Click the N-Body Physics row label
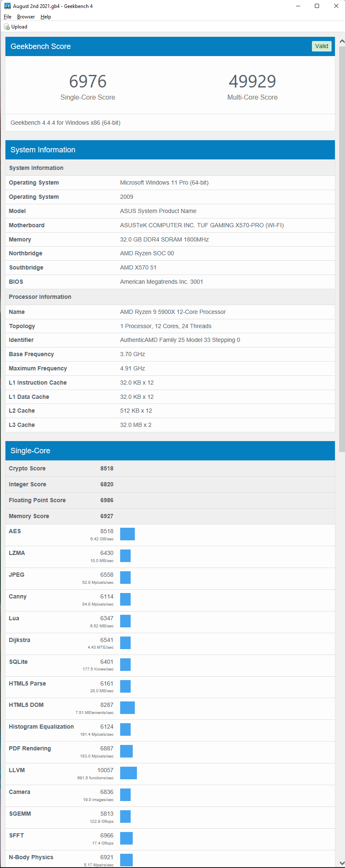 pyautogui.click(x=31, y=857)
